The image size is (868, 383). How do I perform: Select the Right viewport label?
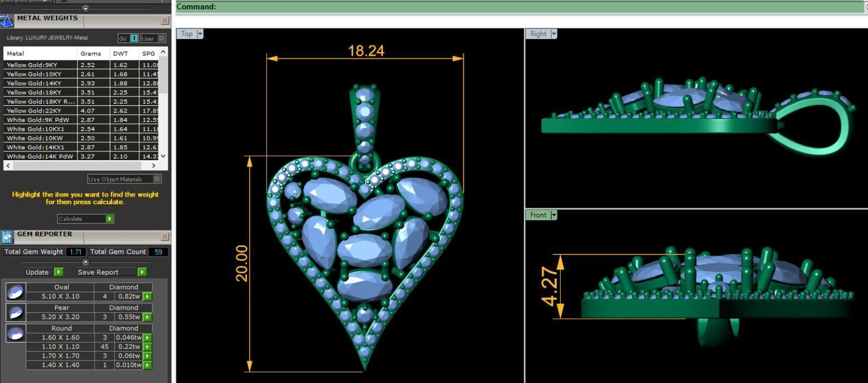tap(538, 34)
